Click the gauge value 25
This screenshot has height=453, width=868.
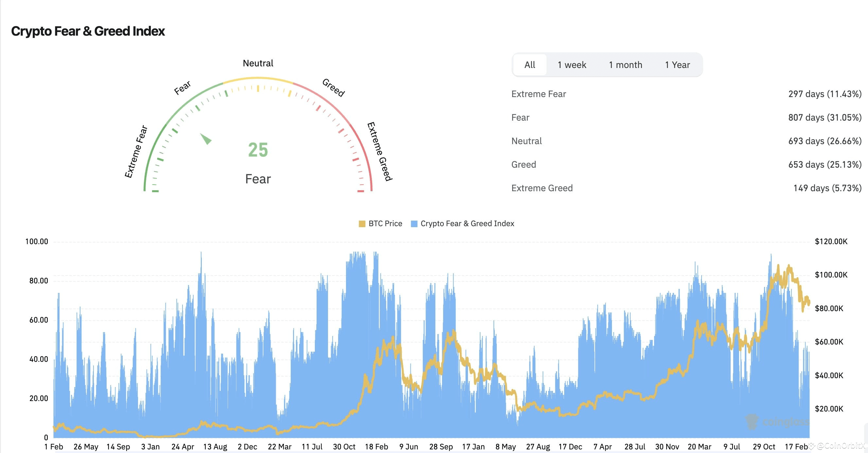tap(258, 150)
